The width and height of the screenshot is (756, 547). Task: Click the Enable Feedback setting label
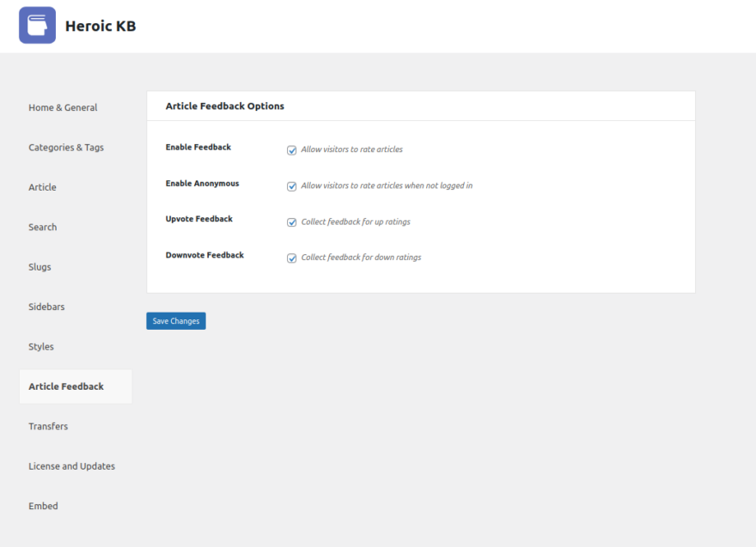coord(198,147)
